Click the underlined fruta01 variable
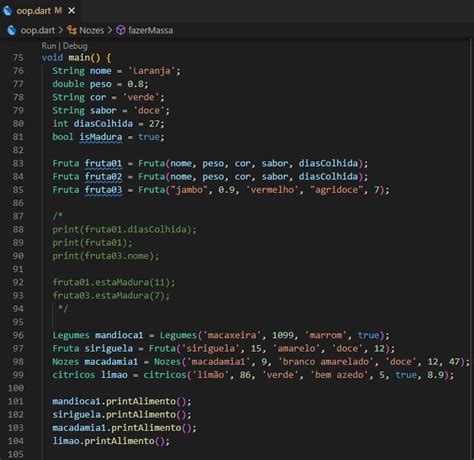Image resolution: width=474 pixels, height=460 pixels. click(x=103, y=163)
